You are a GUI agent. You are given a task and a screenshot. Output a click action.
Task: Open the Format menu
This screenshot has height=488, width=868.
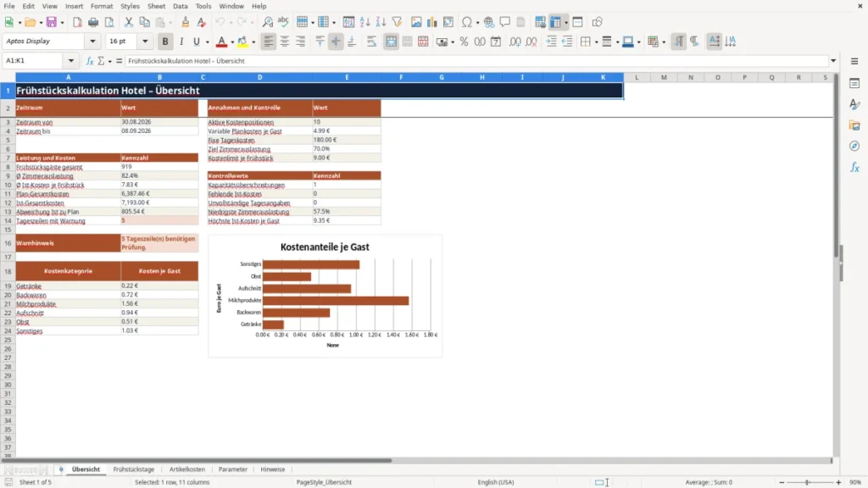[102, 6]
